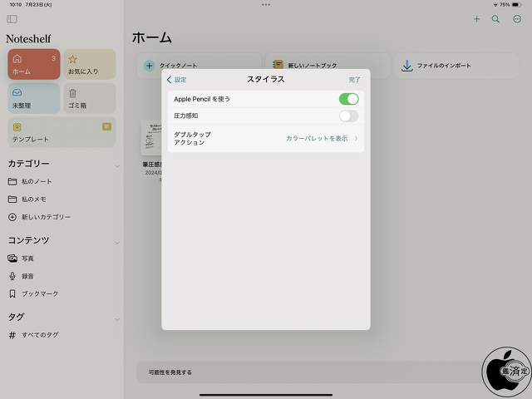The width and height of the screenshot is (532, 399).
Task: Open the ゴミ箱 trash tile
Action: 89,99
